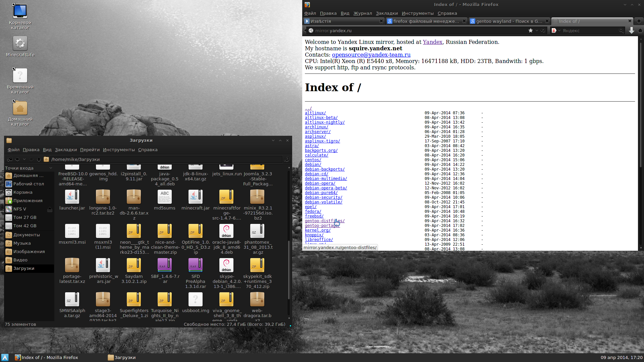Open file manager Файл menu
644x362 pixels.
pyautogui.click(x=13, y=149)
